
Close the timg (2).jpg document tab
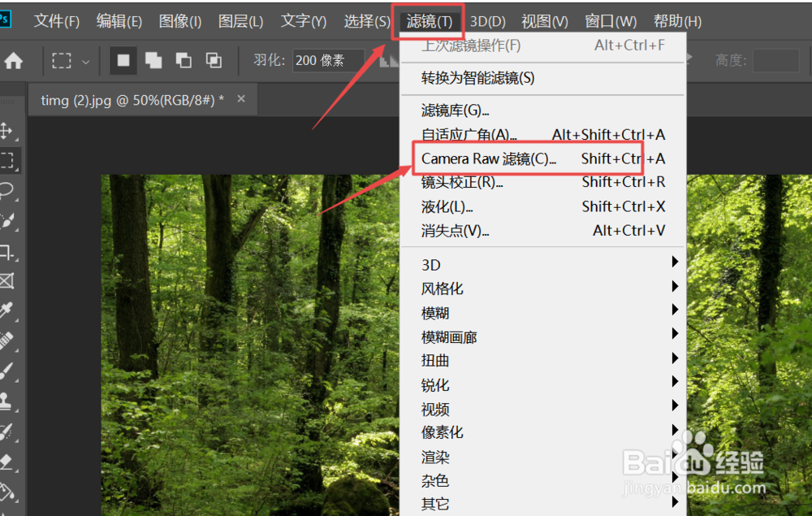tap(241, 98)
